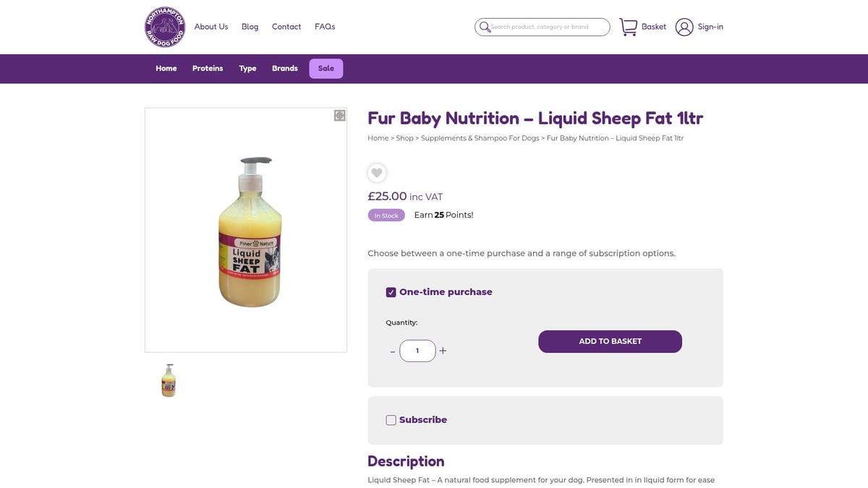Select Home in the navigation bar

(x=166, y=68)
